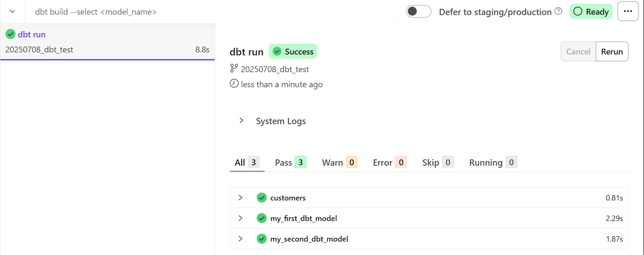This screenshot has width=644, height=255.
Task: Click the green check icon beside my_second_dbt_model
Action: [262, 239]
